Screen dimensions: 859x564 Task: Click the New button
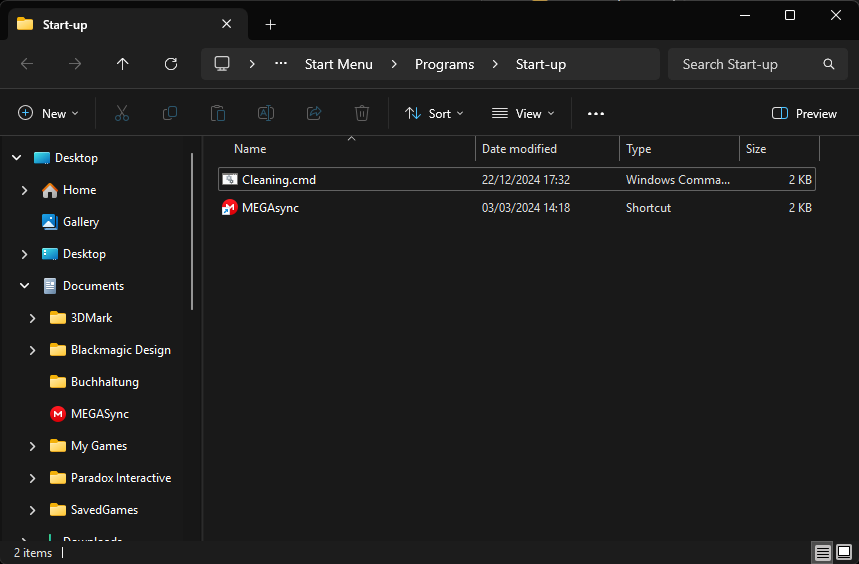pos(48,114)
